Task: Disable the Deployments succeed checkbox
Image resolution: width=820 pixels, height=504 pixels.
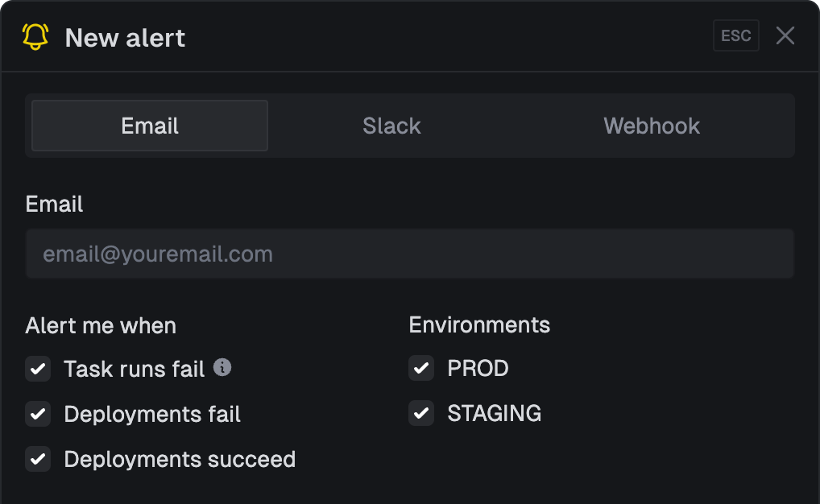Action: point(38,460)
